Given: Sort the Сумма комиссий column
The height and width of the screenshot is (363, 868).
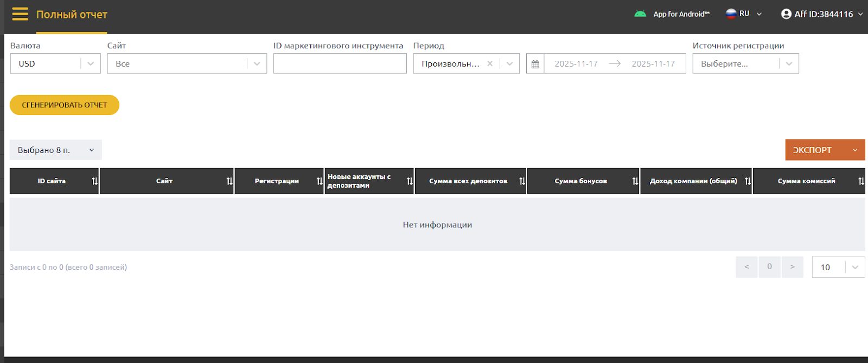Looking at the screenshot, I should coord(861,181).
